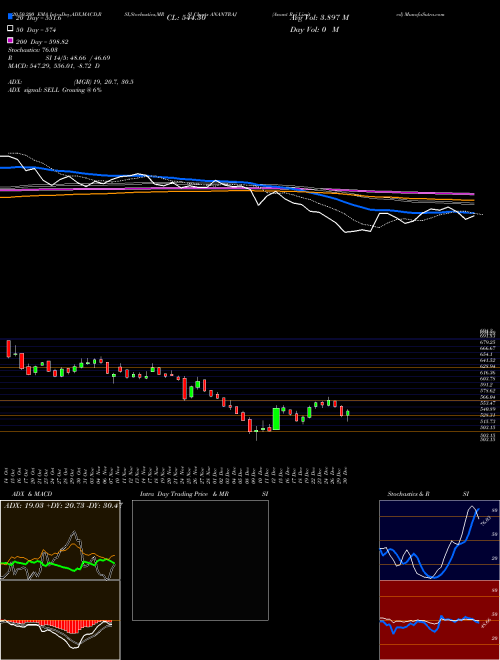Click the 'Avg Vol: 3.897 M' label
The height and width of the screenshot is (660, 500).
319,18
